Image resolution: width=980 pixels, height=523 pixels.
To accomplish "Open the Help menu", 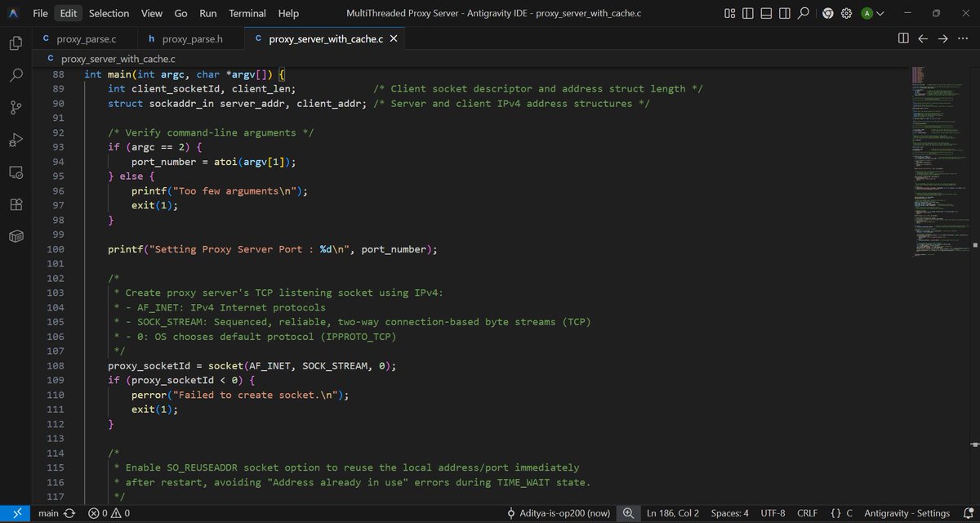I will click(288, 13).
